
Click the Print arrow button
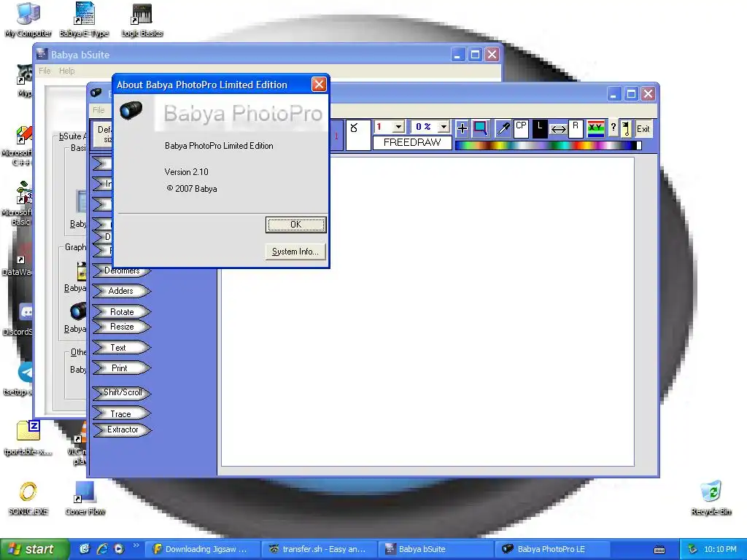122,368
